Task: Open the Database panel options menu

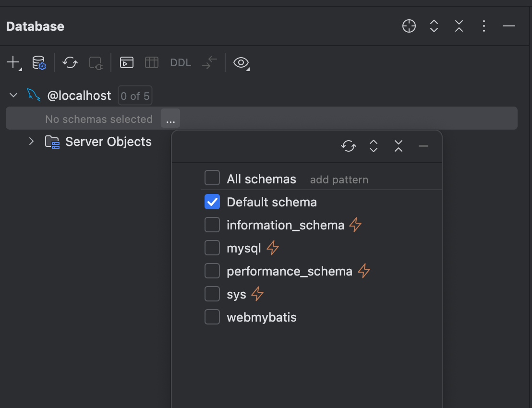Action: (x=484, y=26)
